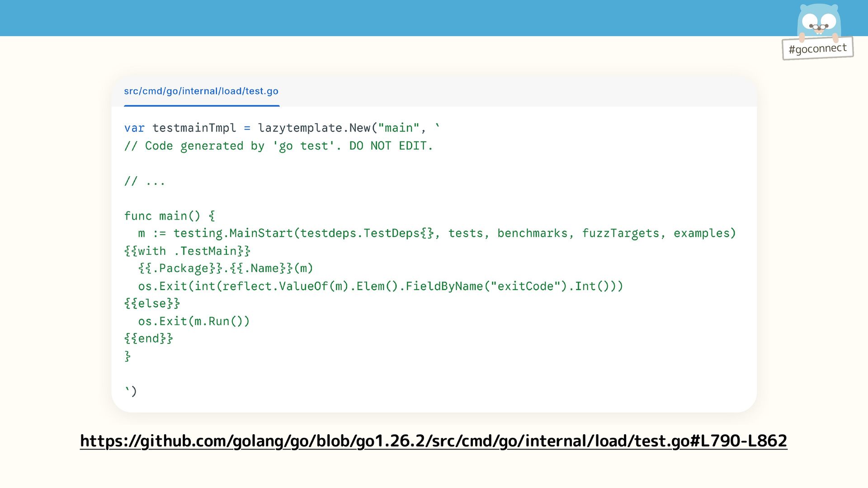This screenshot has width=868, height=488.
Task: Click the '// ...' ellipsis comment line
Action: point(145,181)
